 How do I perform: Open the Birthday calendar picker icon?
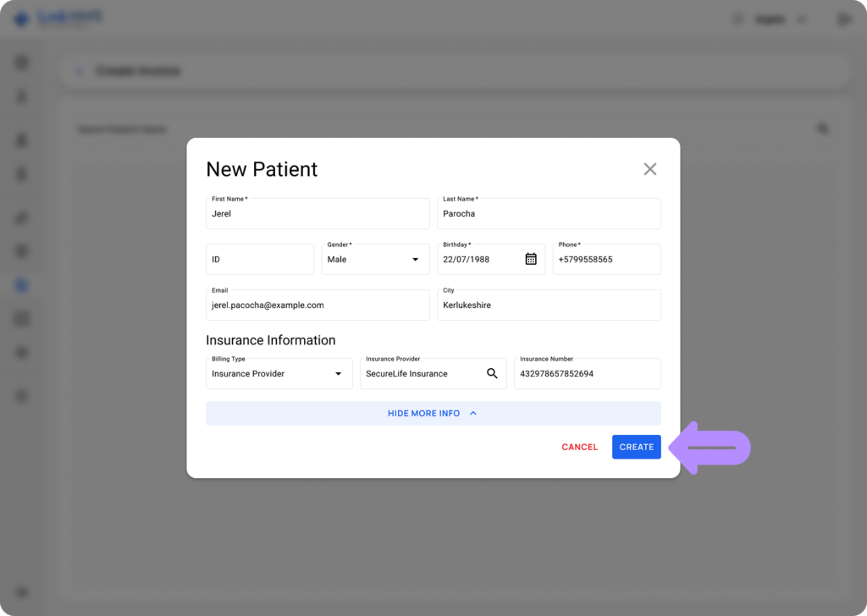[531, 259]
